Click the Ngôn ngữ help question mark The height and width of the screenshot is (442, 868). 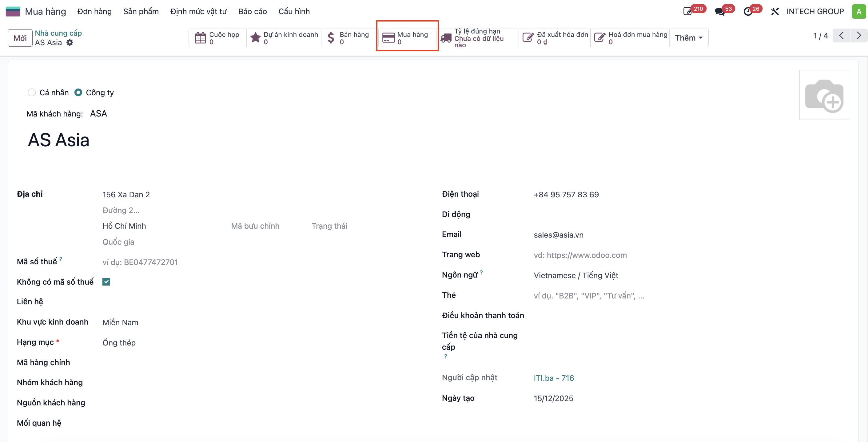(x=481, y=272)
